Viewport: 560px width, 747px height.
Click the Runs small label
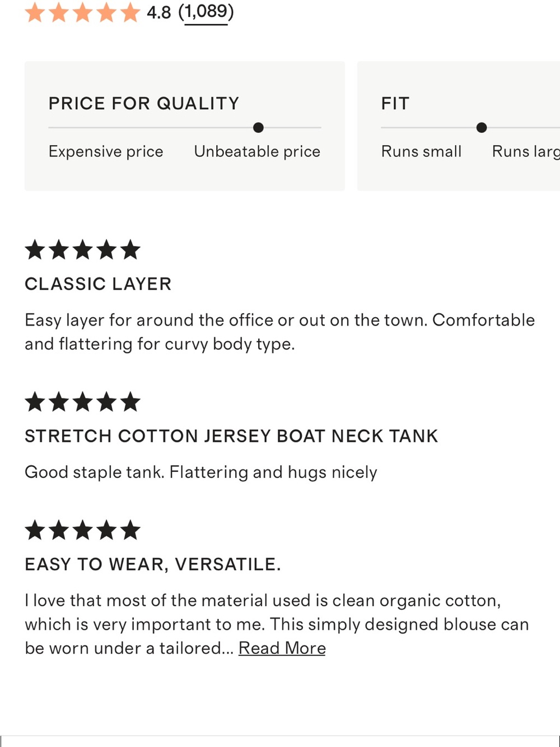(x=421, y=152)
